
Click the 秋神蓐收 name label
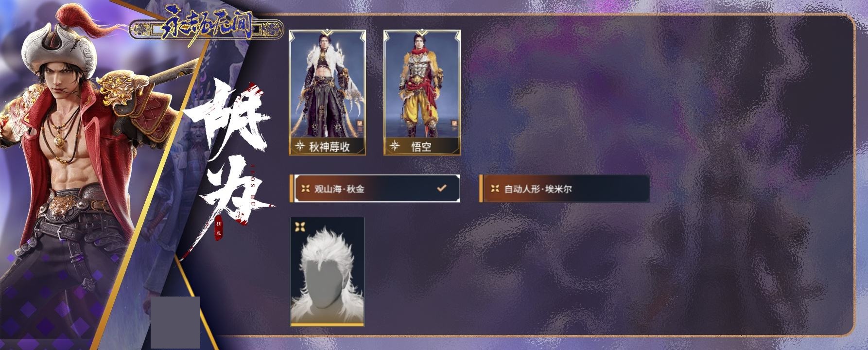point(330,146)
